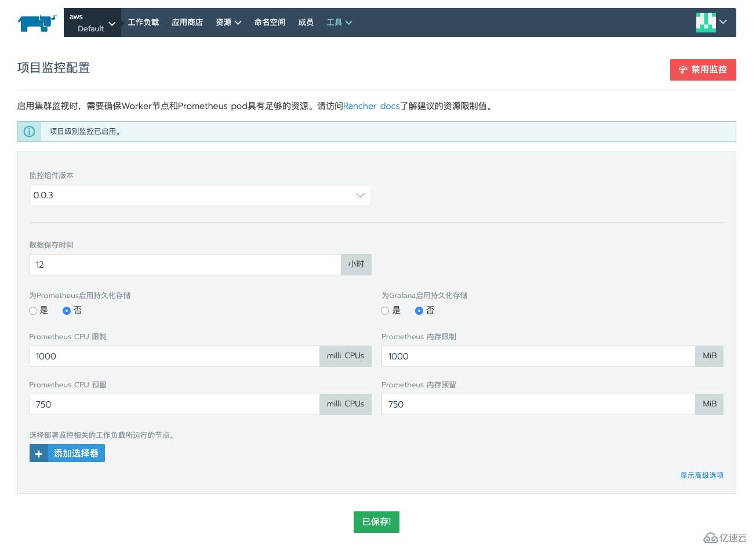Select 是 for Prometheus persistent storage
This screenshot has height=545, width=756.
[33, 311]
